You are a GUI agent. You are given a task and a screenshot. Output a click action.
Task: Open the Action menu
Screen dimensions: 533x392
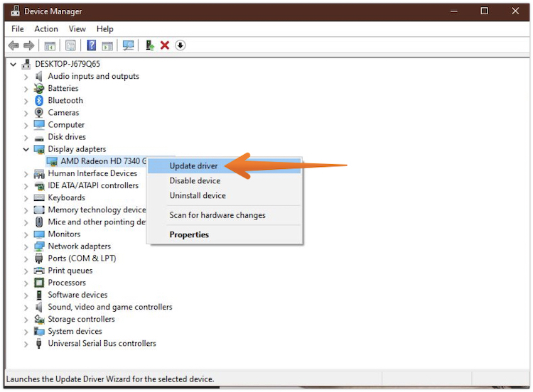46,29
